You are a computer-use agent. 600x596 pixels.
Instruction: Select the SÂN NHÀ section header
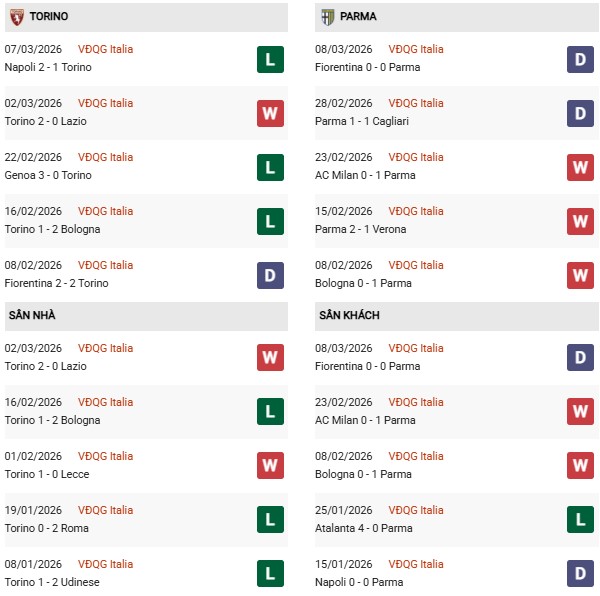point(32,316)
